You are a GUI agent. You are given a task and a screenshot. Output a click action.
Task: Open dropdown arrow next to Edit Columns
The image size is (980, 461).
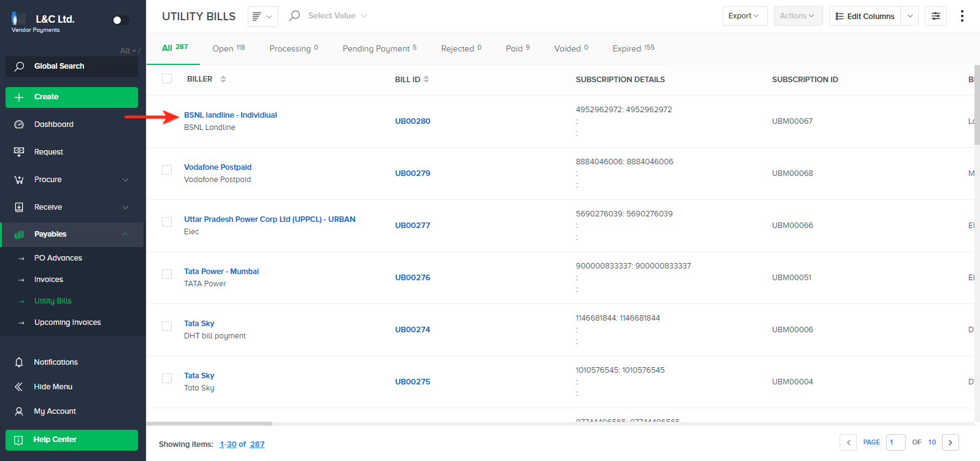tap(910, 16)
